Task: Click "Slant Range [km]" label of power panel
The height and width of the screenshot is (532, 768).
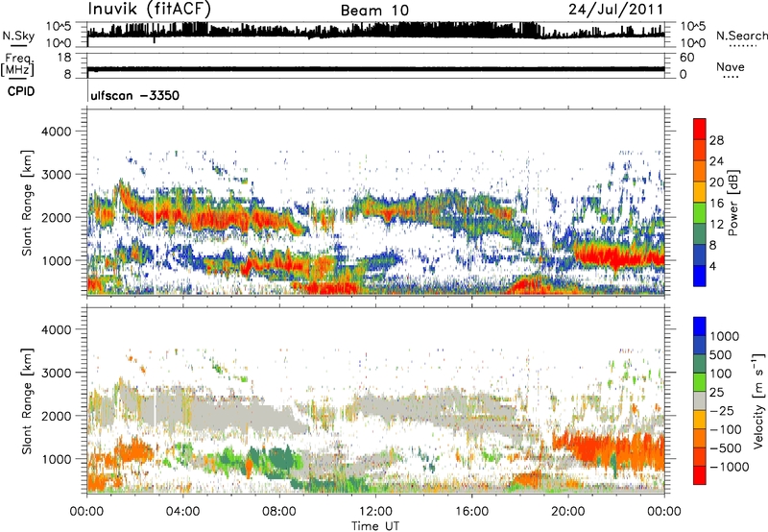Action: [27, 203]
